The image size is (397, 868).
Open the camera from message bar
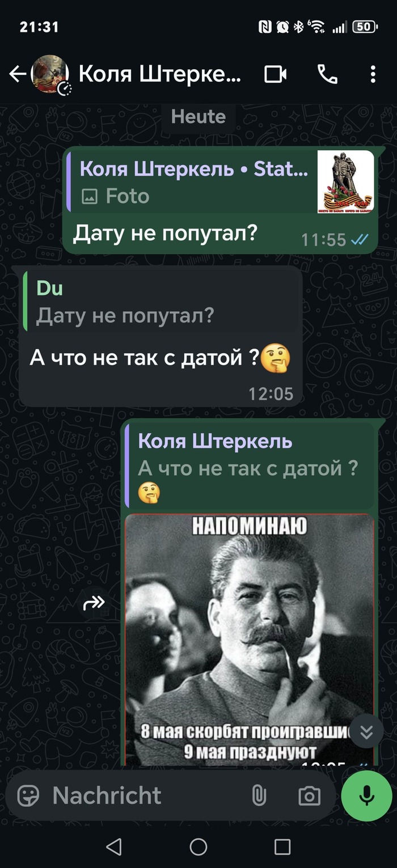pyautogui.click(x=309, y=795)
